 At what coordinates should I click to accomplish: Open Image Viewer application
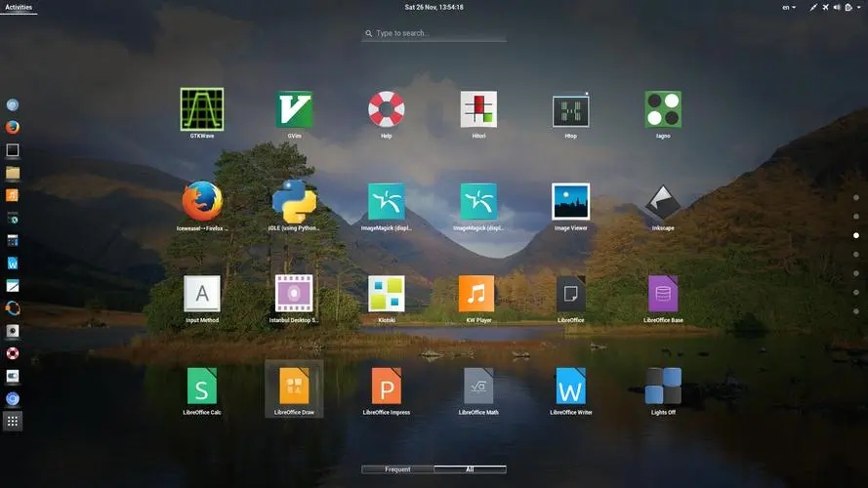click(571, 201)
